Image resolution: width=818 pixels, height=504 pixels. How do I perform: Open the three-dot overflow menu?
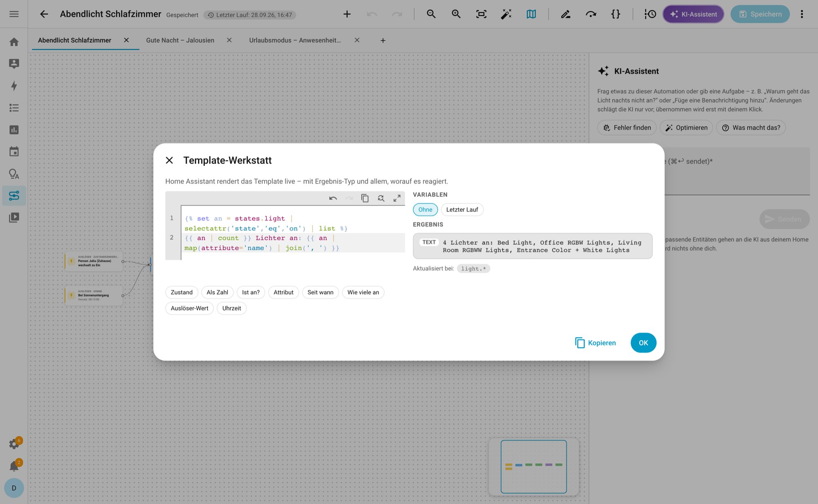tap(802, 14)
